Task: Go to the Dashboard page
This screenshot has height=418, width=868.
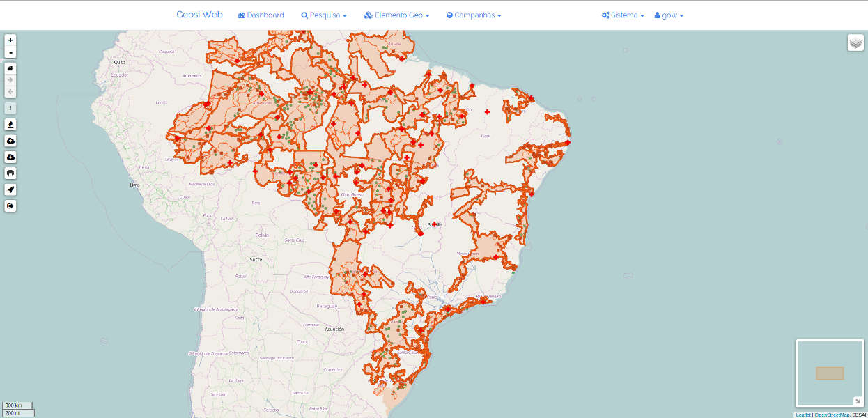Action: click(261, 15)
